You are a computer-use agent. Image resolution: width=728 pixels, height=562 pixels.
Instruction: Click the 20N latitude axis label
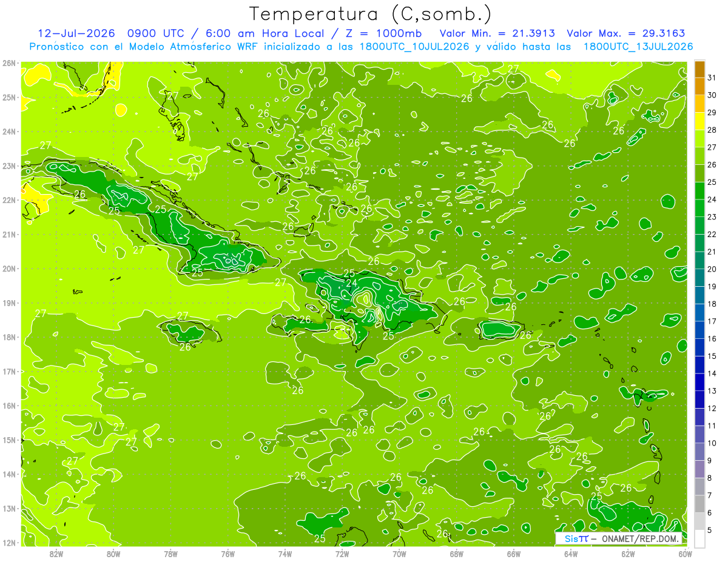[x=8, y=269]
